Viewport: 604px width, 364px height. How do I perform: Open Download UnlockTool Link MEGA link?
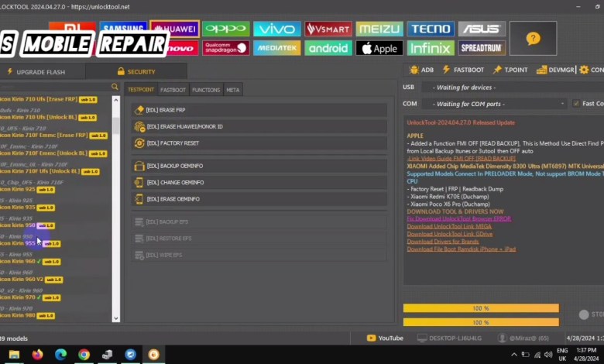point(449,226)
